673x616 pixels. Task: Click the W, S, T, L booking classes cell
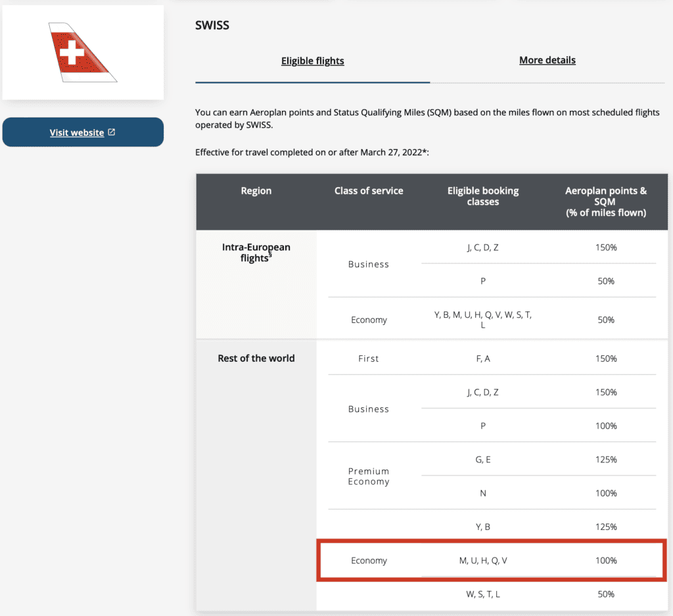coord(482,594)
